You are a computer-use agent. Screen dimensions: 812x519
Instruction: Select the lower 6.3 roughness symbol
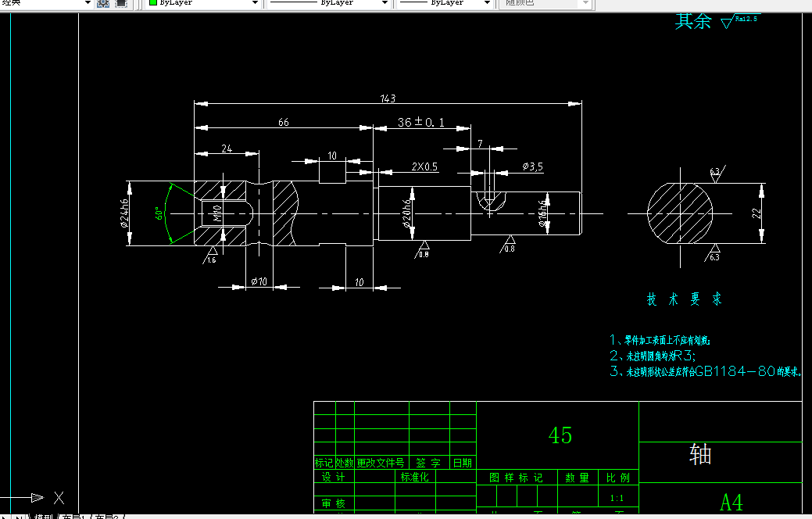point(713,252)
